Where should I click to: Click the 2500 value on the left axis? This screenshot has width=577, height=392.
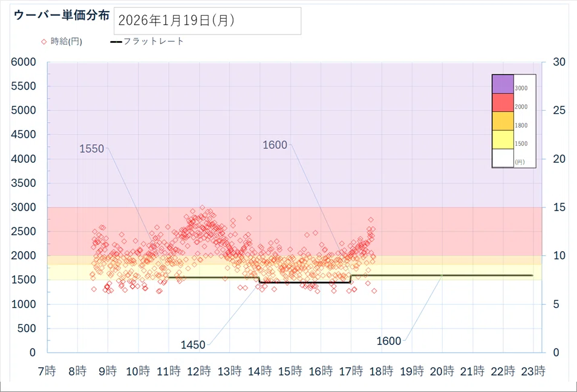[x=24, y=231]
